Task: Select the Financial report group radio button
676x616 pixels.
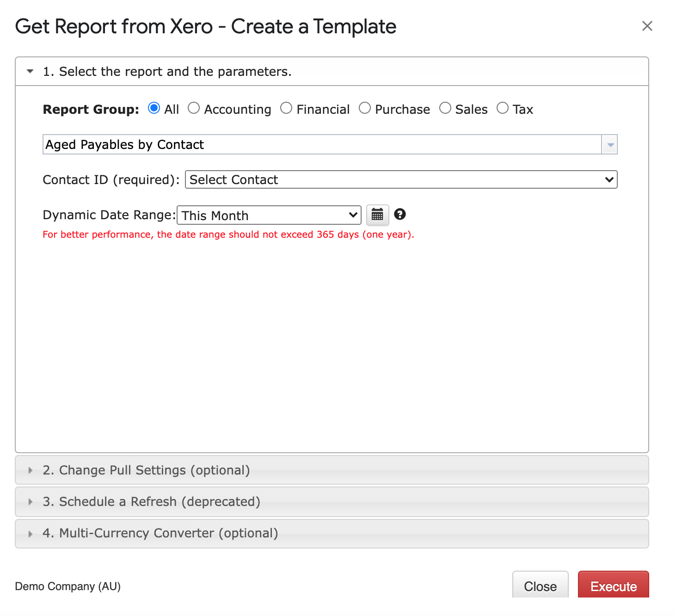Action: pos(286,108)
